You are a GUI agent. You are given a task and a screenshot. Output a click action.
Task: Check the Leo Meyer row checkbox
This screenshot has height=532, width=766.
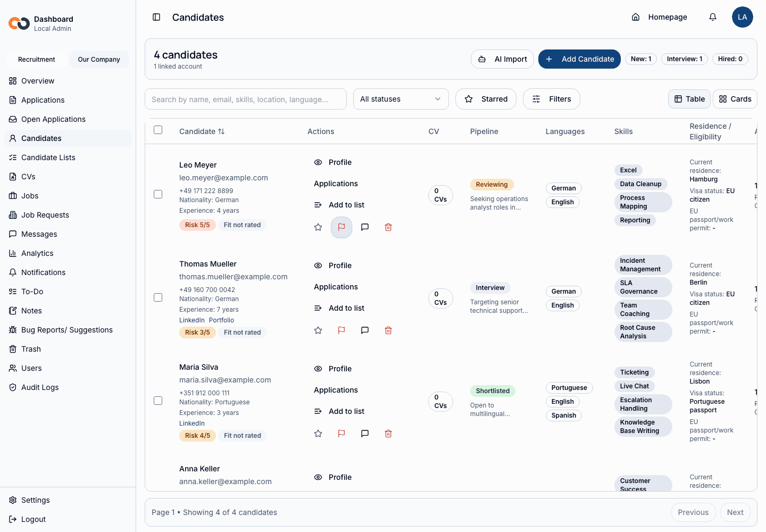(158, 194)
